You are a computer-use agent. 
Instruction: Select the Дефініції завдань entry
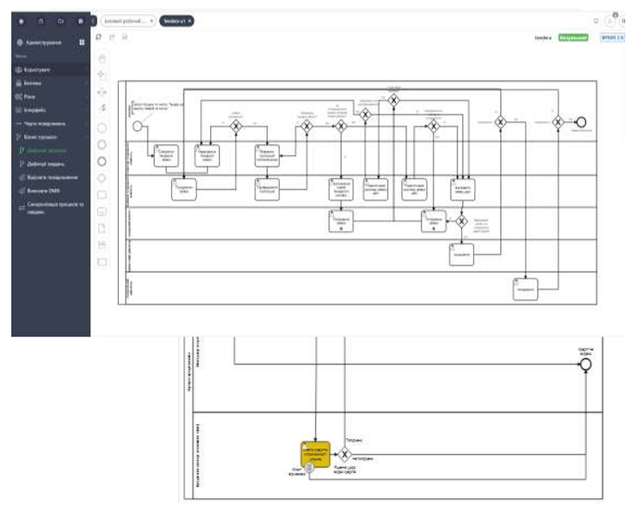pos(51,164)
